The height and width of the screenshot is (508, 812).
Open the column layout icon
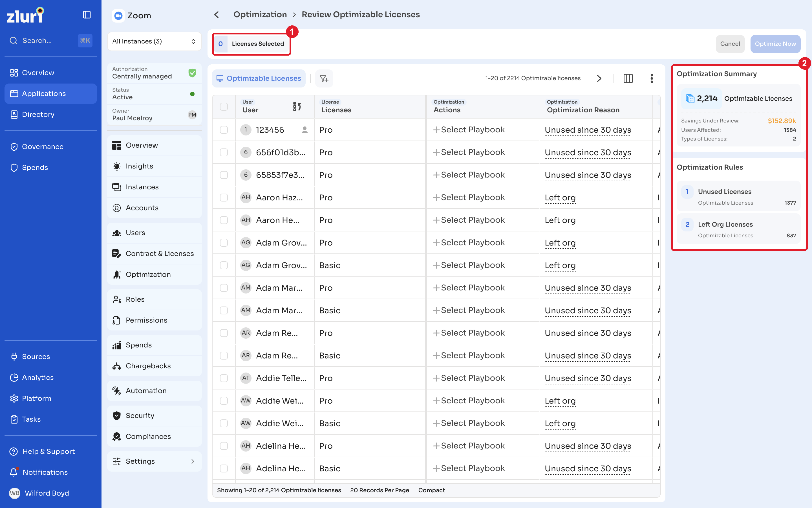628,78
